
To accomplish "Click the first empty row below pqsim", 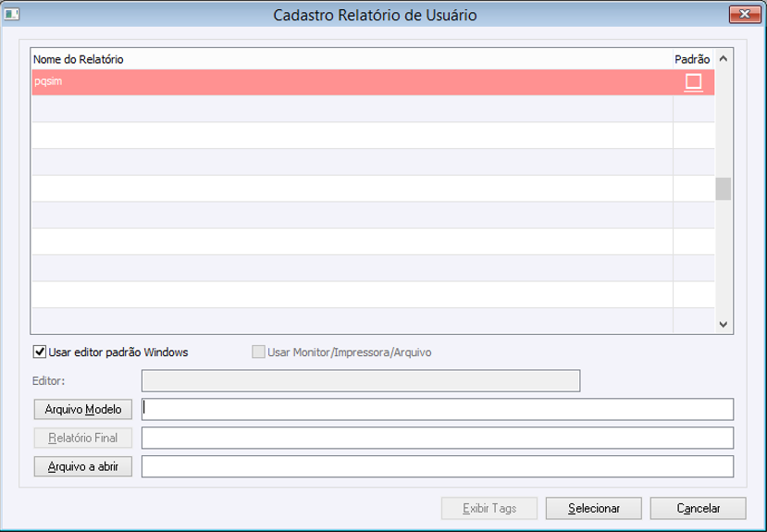I will coord(352,109).
